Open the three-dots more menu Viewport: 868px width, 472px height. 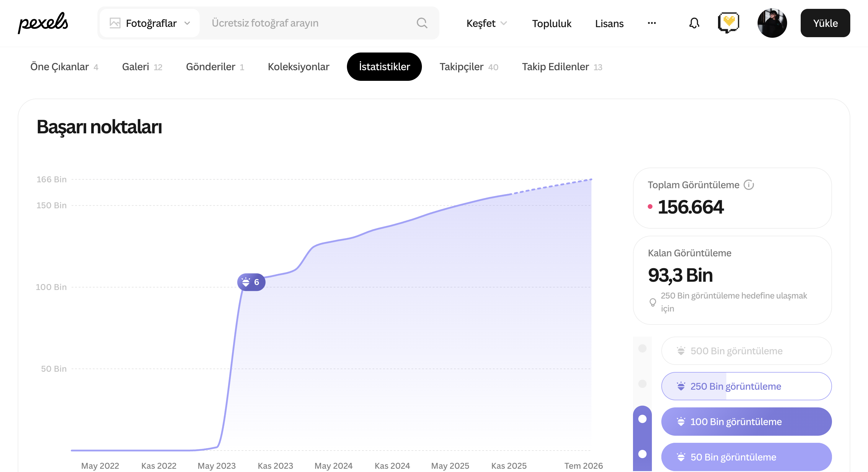(x=651, y=23)
